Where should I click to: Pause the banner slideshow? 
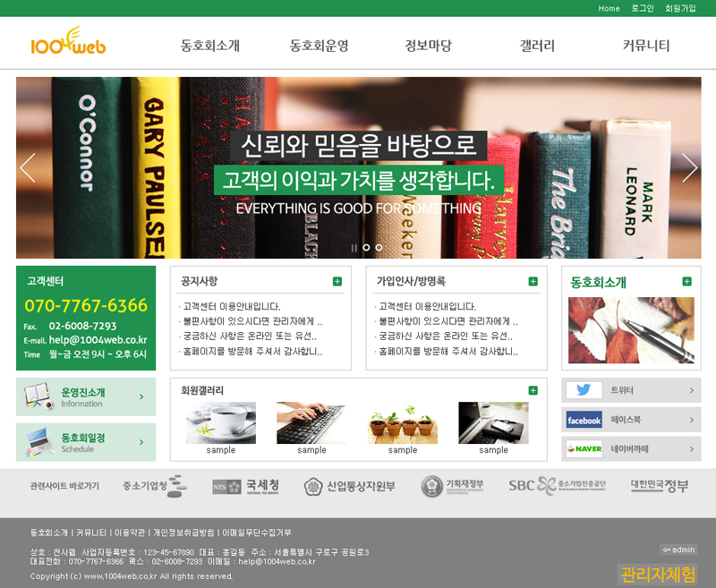click(354, 248)
